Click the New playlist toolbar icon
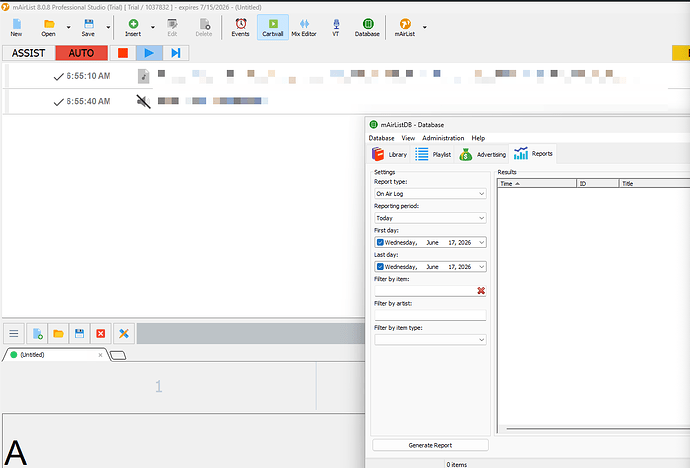 (16, 27)
